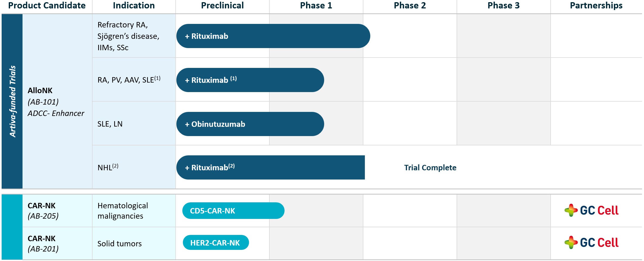Click the CAR-NK (AB-205) product cell

[57, 211]
